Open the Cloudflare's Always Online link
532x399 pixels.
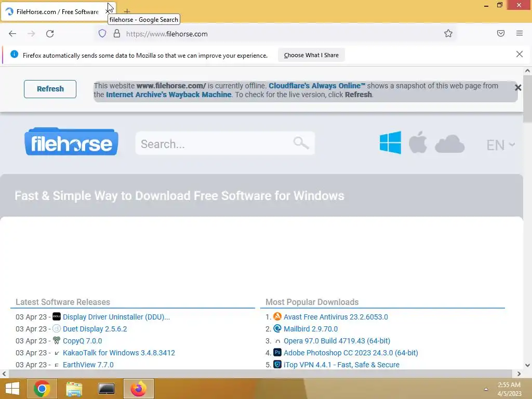pos(317,86)
